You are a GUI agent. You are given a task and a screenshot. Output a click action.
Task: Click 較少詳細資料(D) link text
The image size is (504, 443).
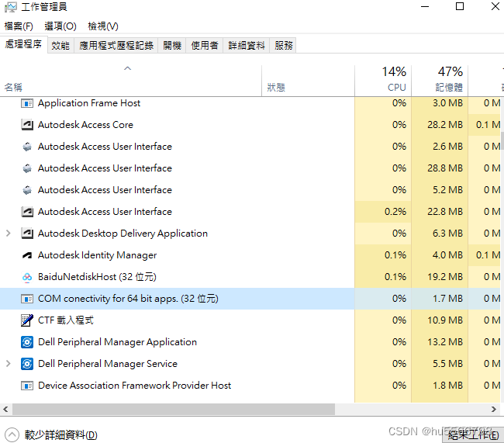[x=61, y=435]
